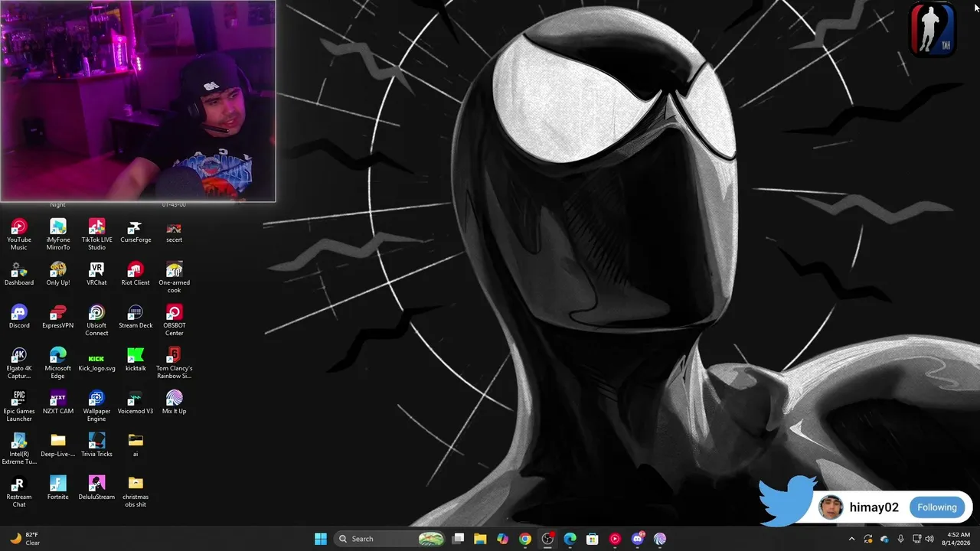Switch to YouTube Music on the taskbar
This screenshot has height=551, width=980.
(615, 539)
